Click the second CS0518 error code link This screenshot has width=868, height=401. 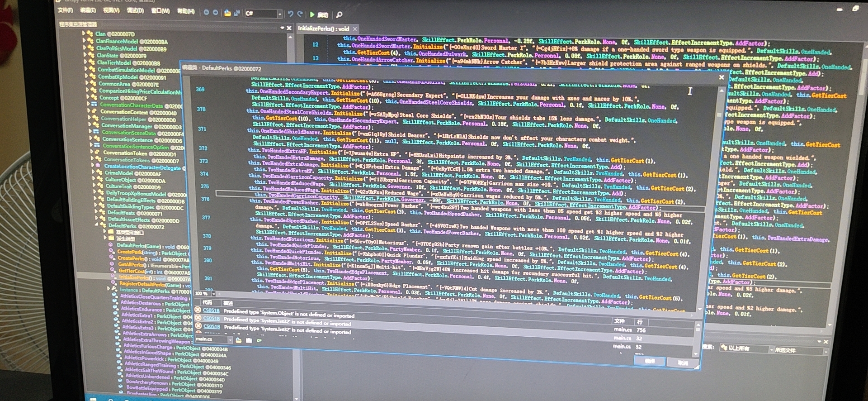pyautogui.click(x=212, y=319)
